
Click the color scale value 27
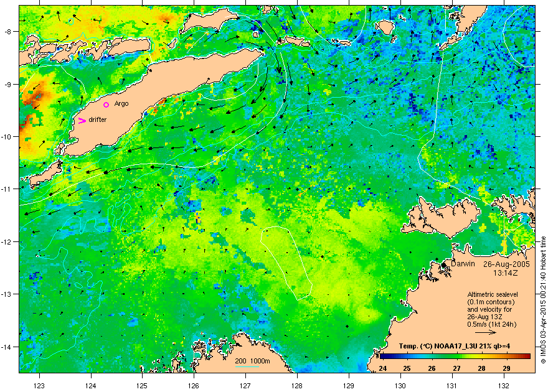pyautogui.click(x=457, y=368)
